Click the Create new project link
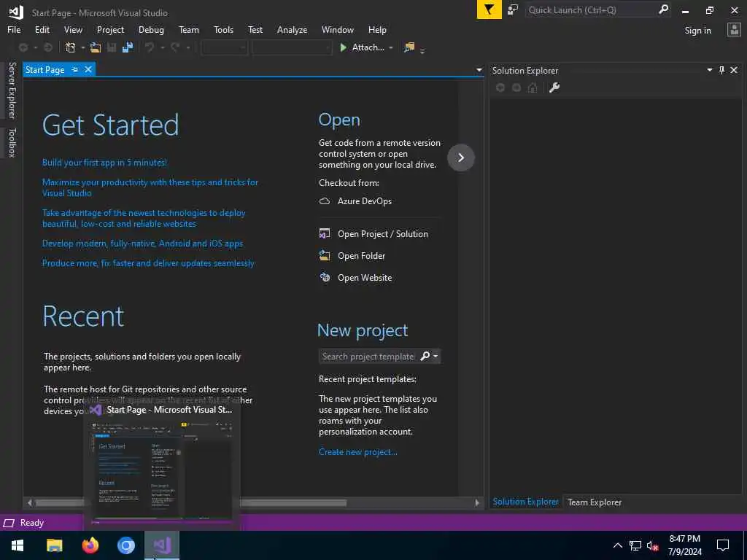Image resolution: width=747 pixels, height=560 pixels. [357, 452]
